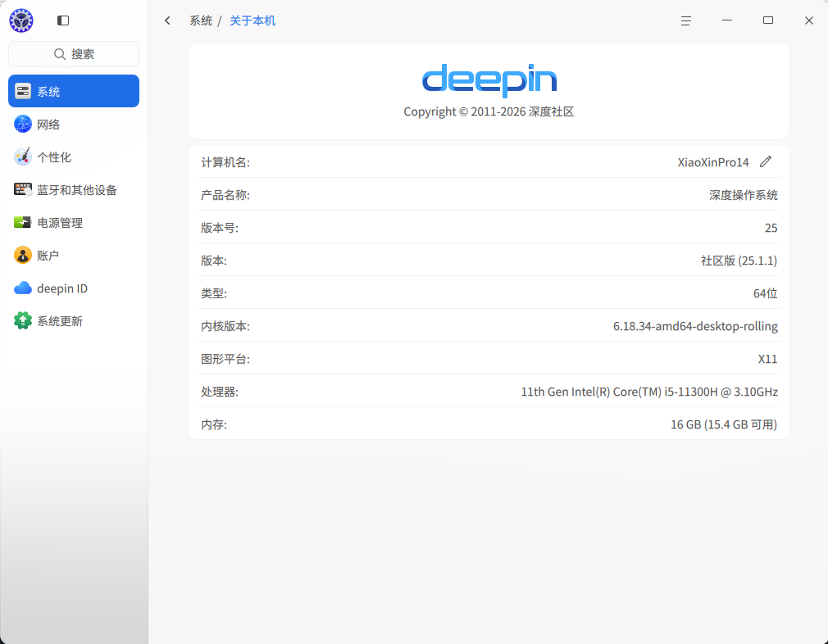Click the XiaoXinPro14 computer name

(713, 162)
